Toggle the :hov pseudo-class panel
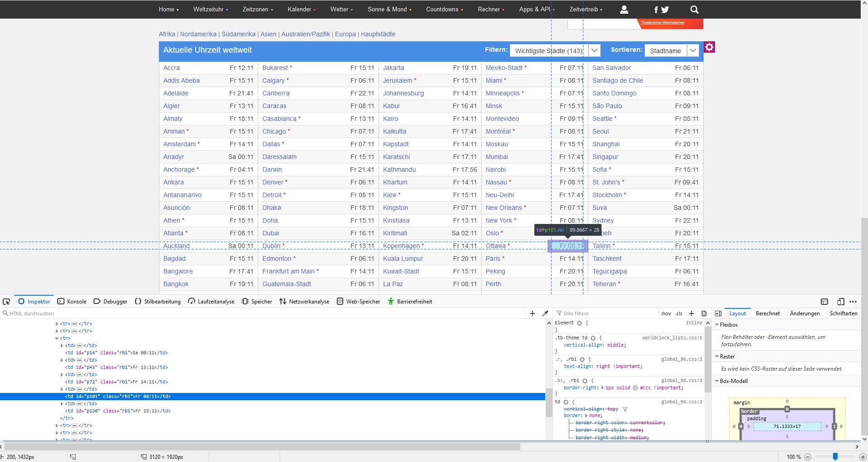This screenshot has width=868, height=462. click(x=665, y=313)
